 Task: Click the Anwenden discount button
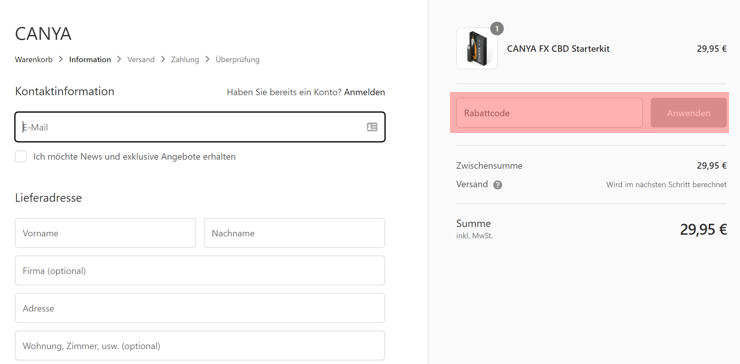coord(689,113)
